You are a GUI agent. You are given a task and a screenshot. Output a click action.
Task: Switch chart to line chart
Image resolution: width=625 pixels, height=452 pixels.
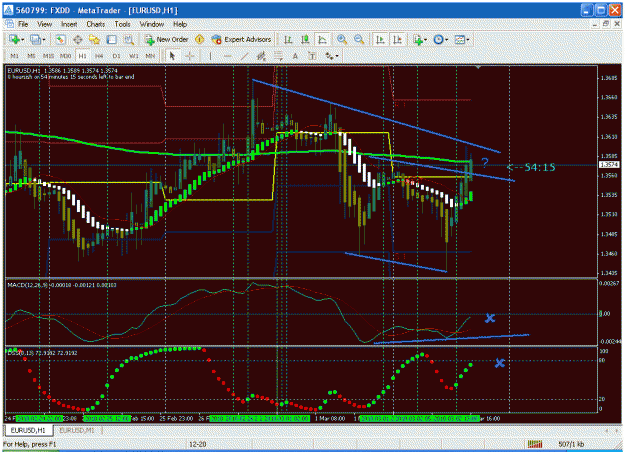(322, 39)
